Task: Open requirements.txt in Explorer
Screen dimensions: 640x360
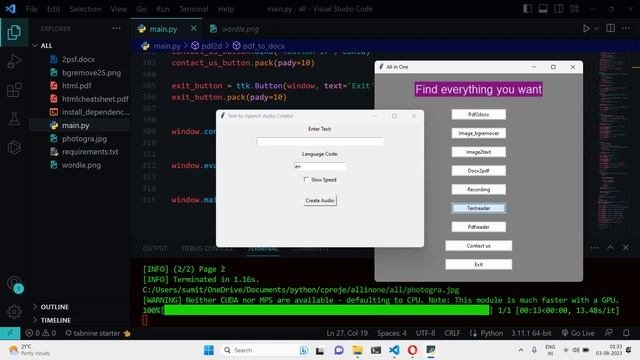Action: (90, 152)
